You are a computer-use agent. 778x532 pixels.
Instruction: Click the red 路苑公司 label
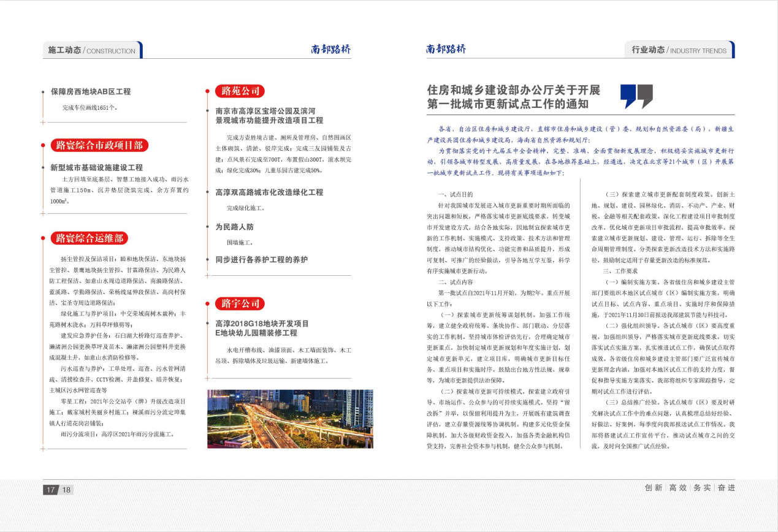click(239, 91)
